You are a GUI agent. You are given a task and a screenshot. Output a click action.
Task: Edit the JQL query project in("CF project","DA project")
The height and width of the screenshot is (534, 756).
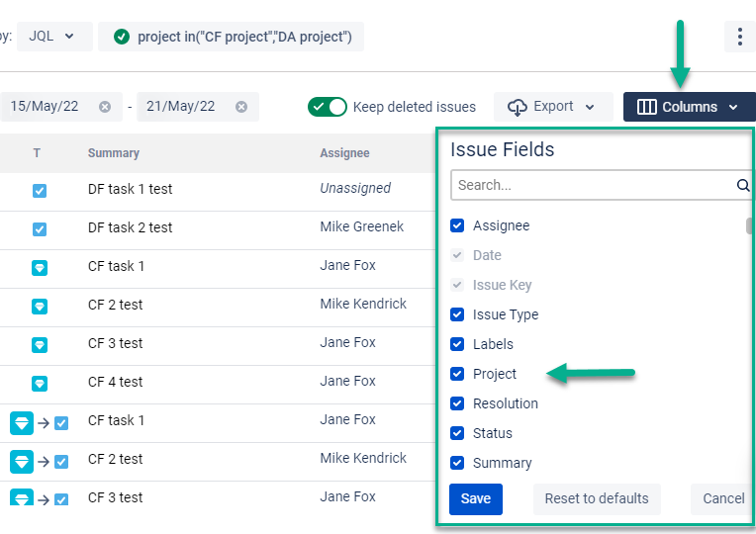(x=231, y=37)
